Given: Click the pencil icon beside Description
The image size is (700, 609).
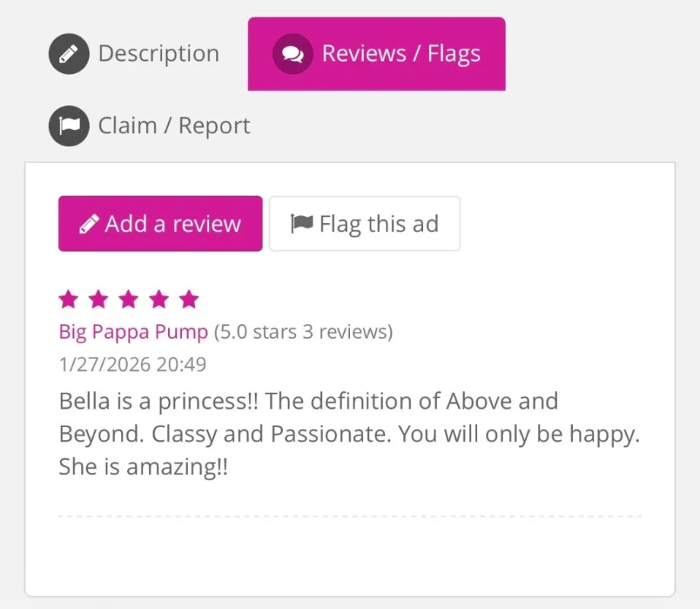Looking at the screenshot, I should click(x=68, y=54).
